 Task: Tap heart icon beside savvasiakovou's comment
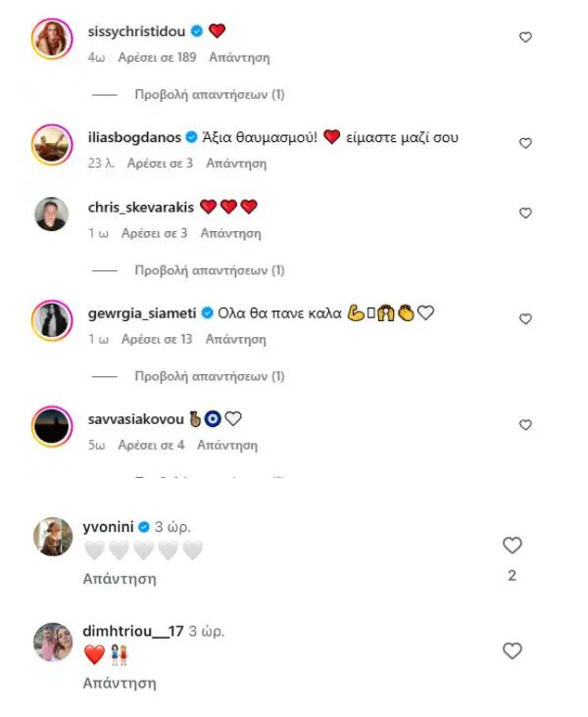(525, 425)
